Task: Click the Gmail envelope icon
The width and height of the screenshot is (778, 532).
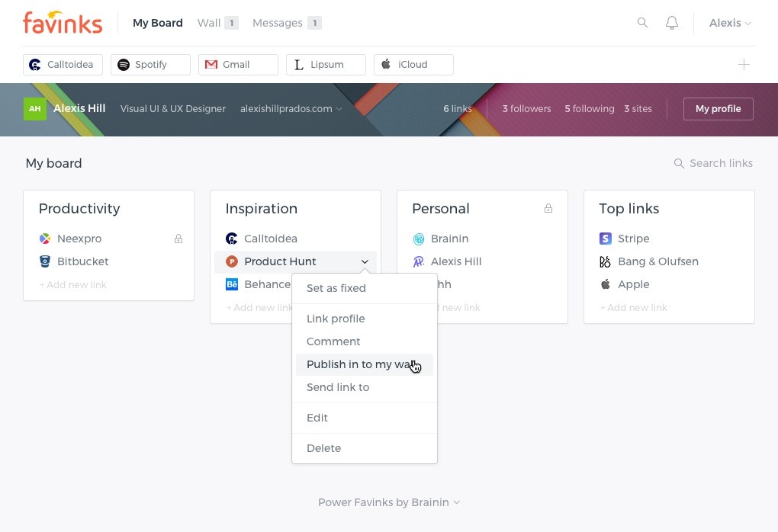Action: pos(211,65)
